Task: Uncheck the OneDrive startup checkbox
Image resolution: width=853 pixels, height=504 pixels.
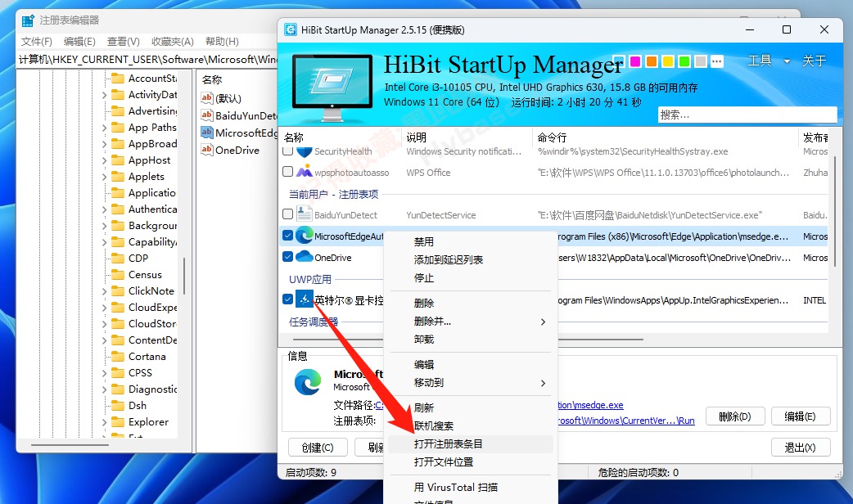Action: 288,257
